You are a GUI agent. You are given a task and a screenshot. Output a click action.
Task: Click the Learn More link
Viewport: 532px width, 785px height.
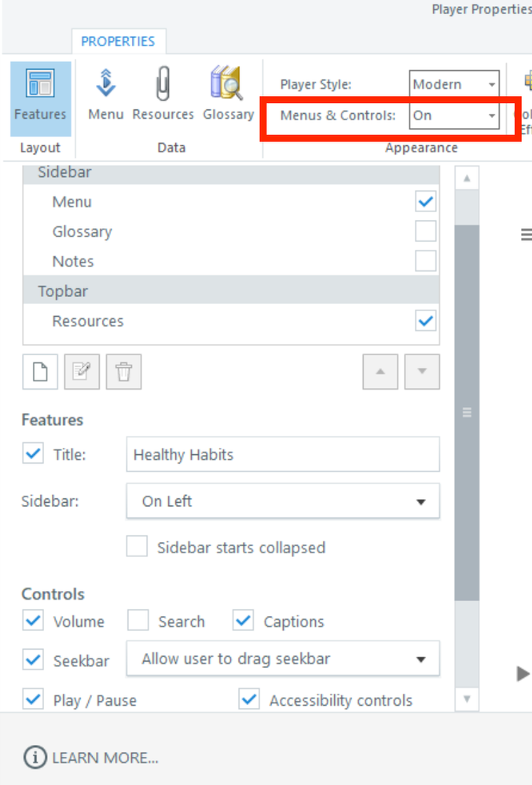pyautogui.click(x=91, y=757)
